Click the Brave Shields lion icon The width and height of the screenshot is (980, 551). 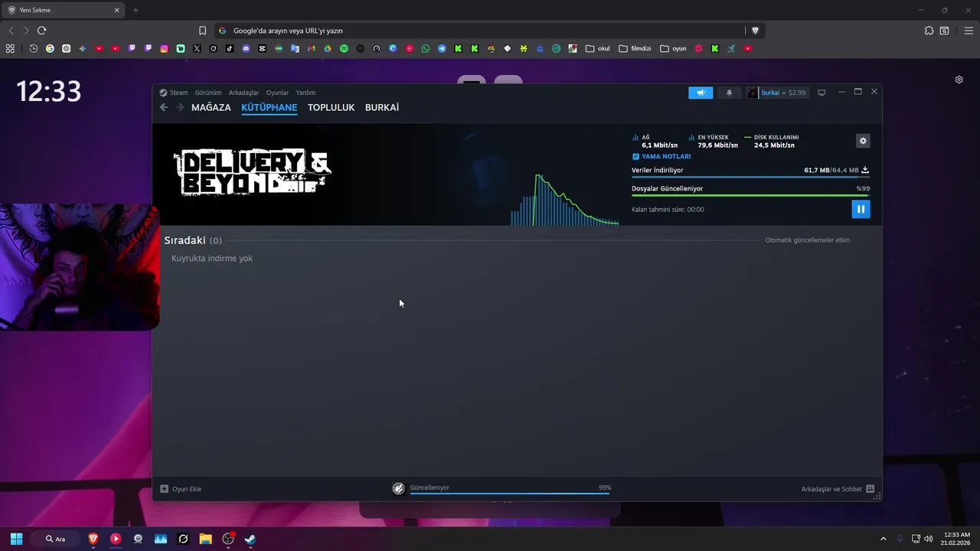point(755,31)
